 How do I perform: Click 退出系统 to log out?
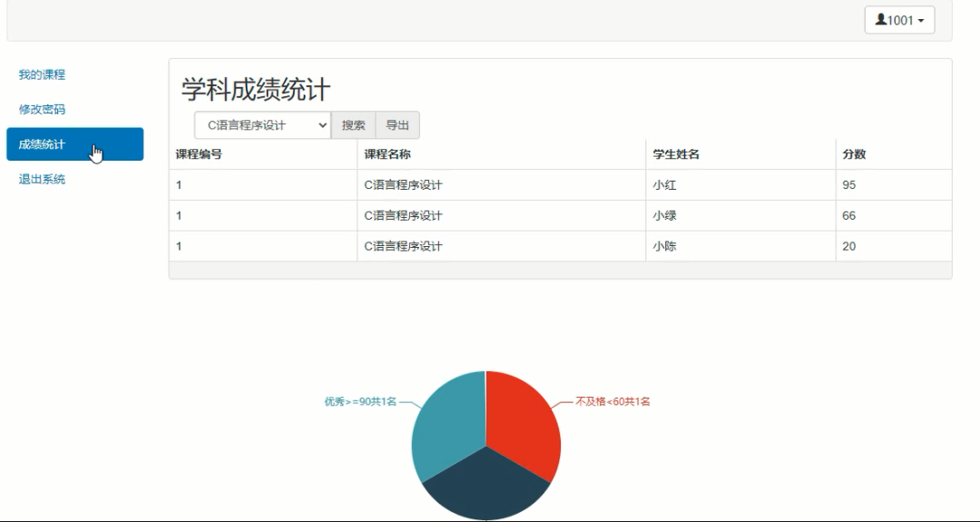pyautogui.click(x=42, y=180)
